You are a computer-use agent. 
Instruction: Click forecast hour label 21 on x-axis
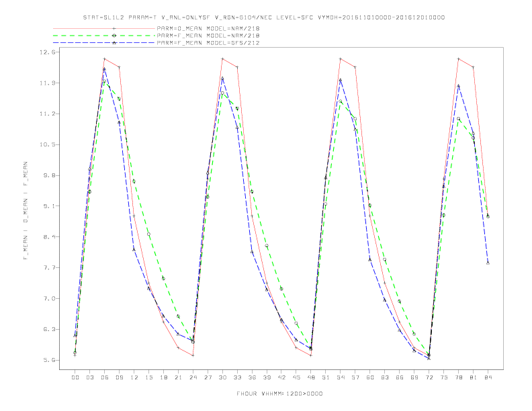[179, 377]
